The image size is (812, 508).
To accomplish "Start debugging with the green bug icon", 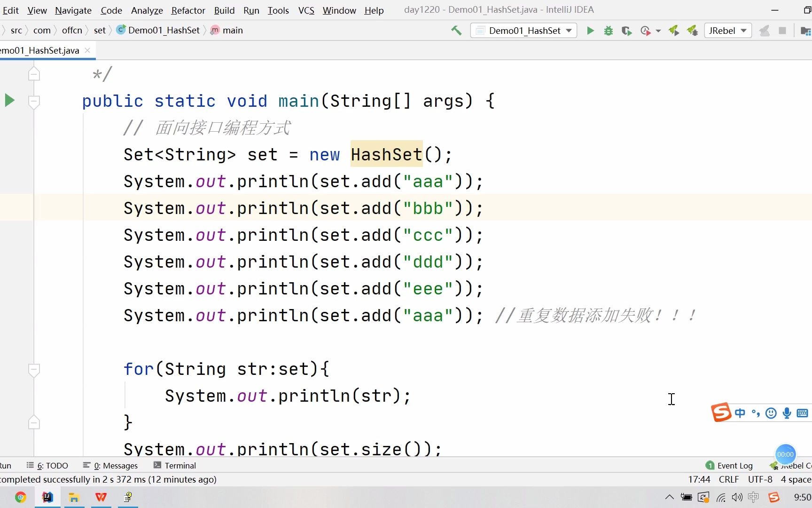I will pos(609,31).
